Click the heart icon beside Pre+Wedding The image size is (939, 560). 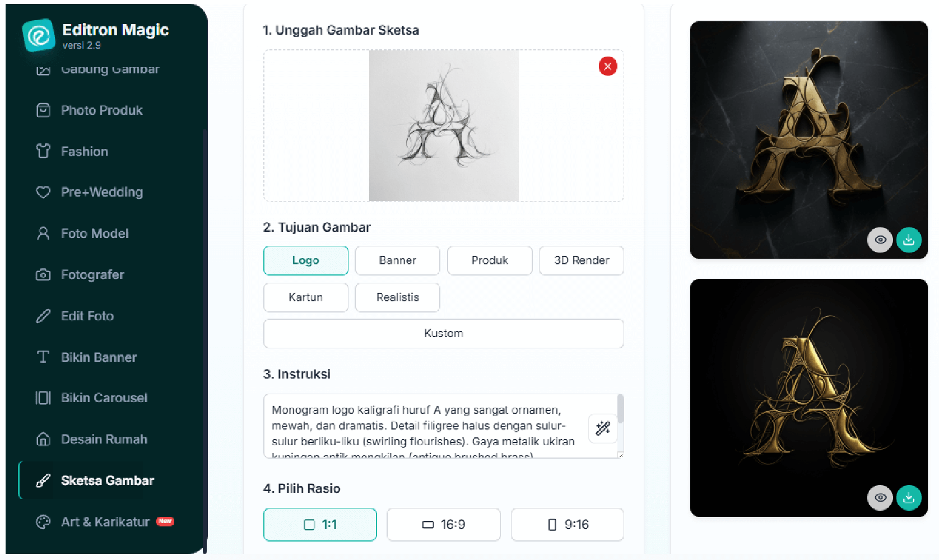point(43,192)
